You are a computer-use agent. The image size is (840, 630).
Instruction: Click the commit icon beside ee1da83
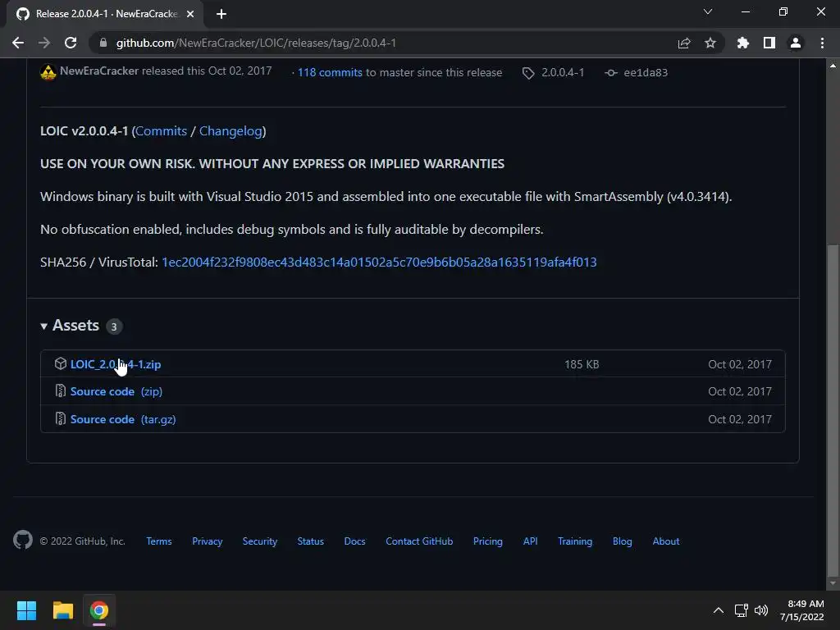pyautogui.click(x=610, y=72)
